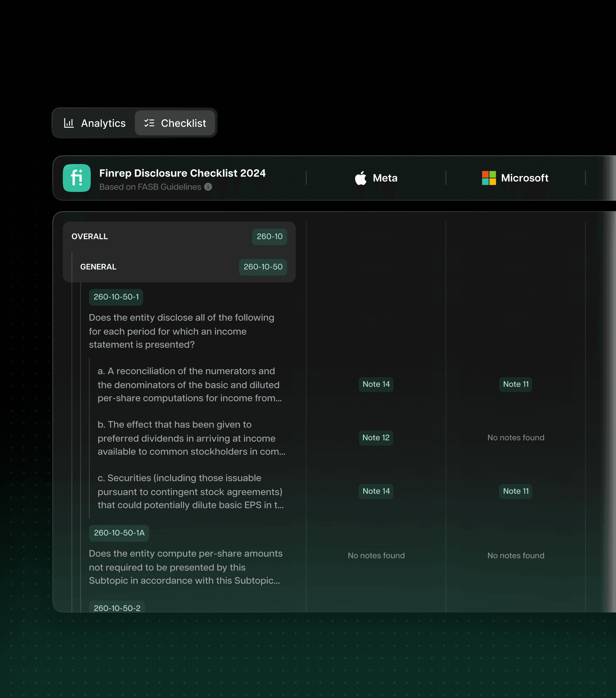Collapse the GENERAL section
This screenshot has width=616, height=698.
(98, 267)
